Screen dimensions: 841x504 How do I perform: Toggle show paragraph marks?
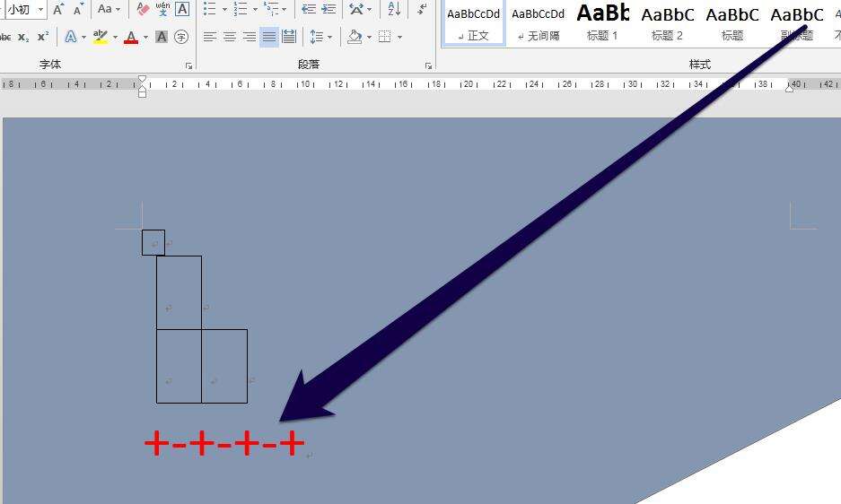coord(423,9)
